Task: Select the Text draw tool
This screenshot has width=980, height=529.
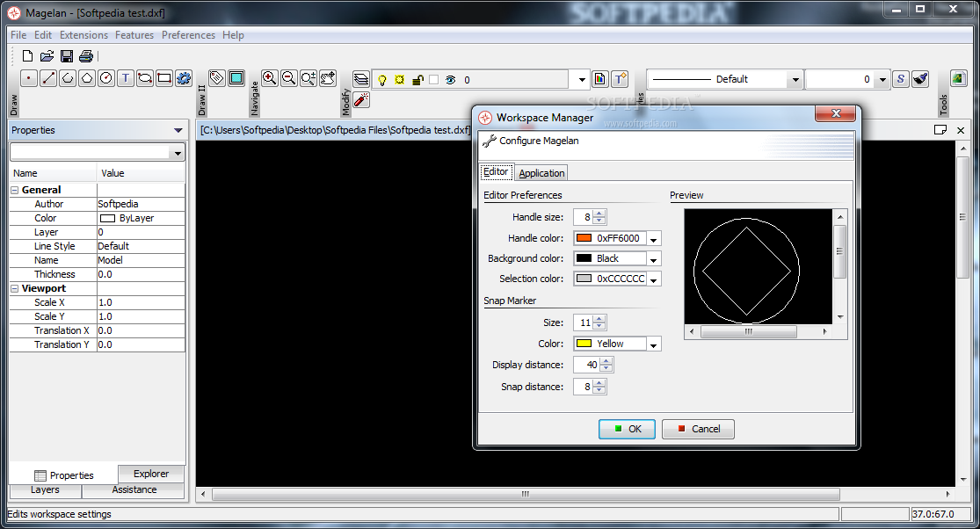Action: click(x=126, y=78)
